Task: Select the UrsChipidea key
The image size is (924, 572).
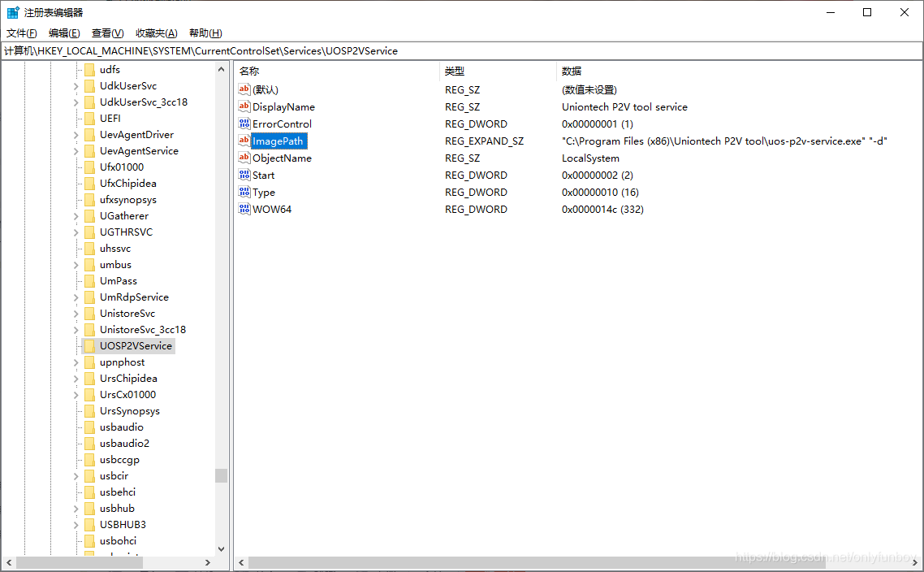Action: [x=128, y=379]
